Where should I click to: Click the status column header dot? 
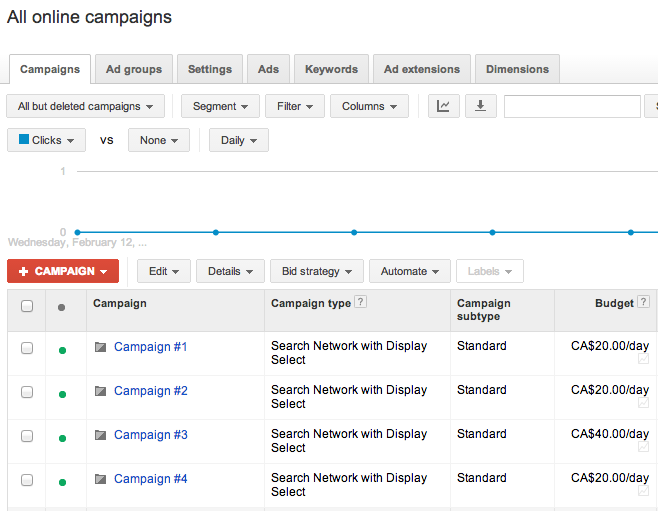(62, 307)
